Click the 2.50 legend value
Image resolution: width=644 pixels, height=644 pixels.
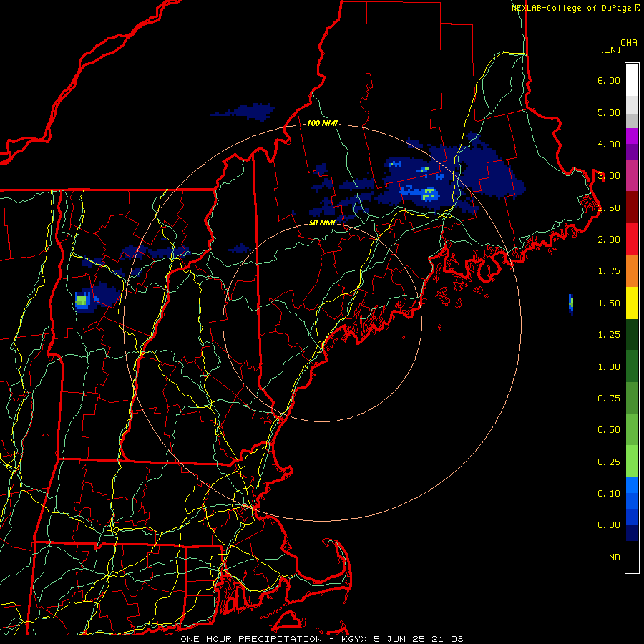point(609,208)
